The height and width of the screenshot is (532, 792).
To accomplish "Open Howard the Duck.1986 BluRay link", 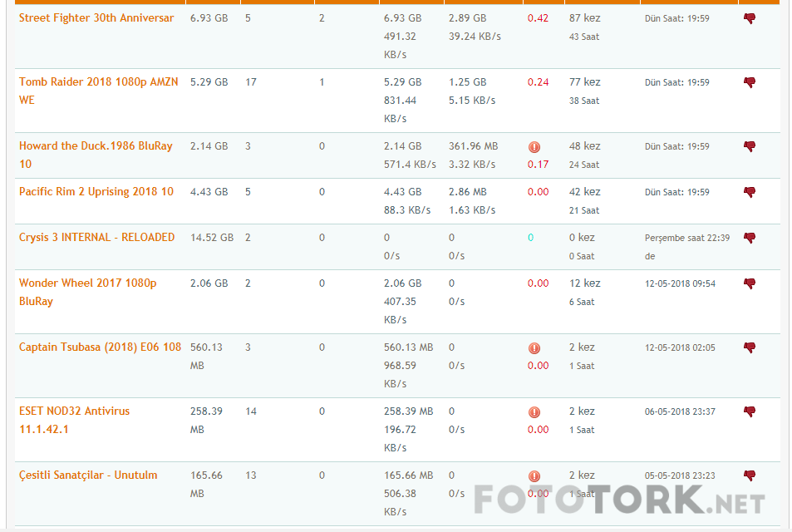I will [x=96, y=145].
